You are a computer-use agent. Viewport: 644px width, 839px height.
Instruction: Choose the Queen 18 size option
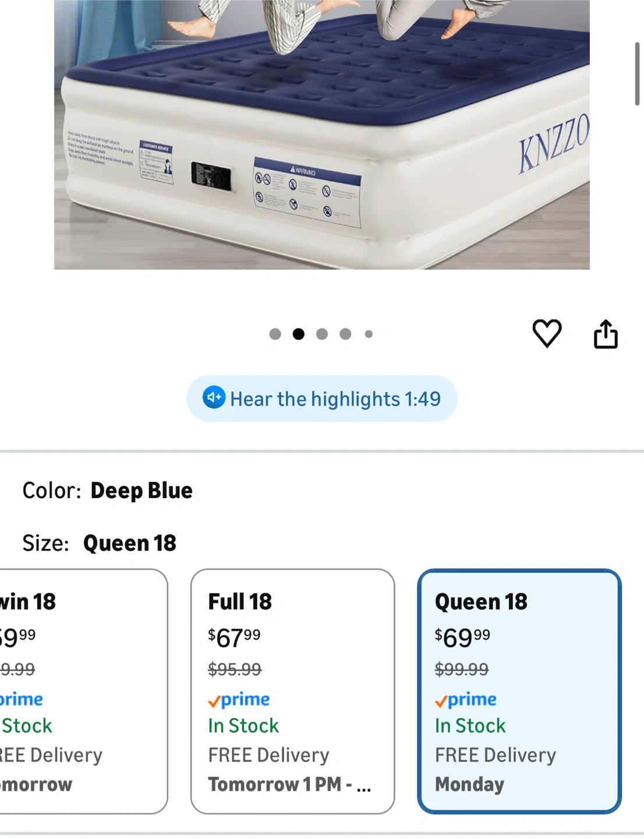pyautogui.click(x=519, y=691)
